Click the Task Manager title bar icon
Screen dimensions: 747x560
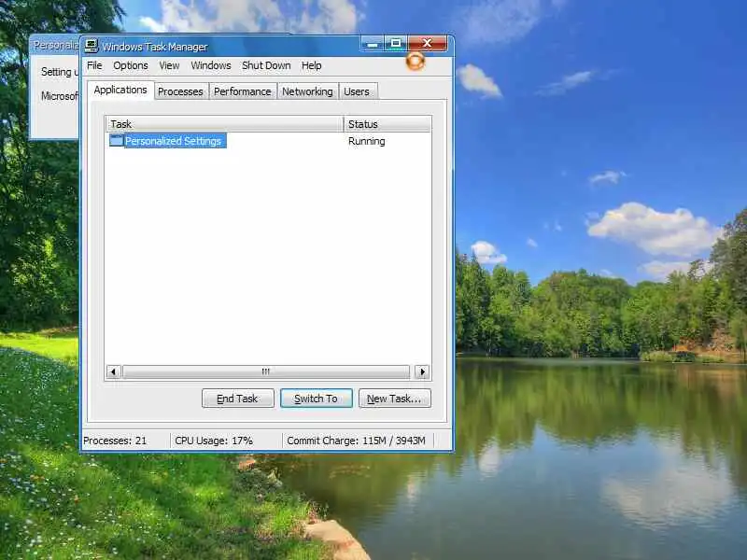(91, 46)
